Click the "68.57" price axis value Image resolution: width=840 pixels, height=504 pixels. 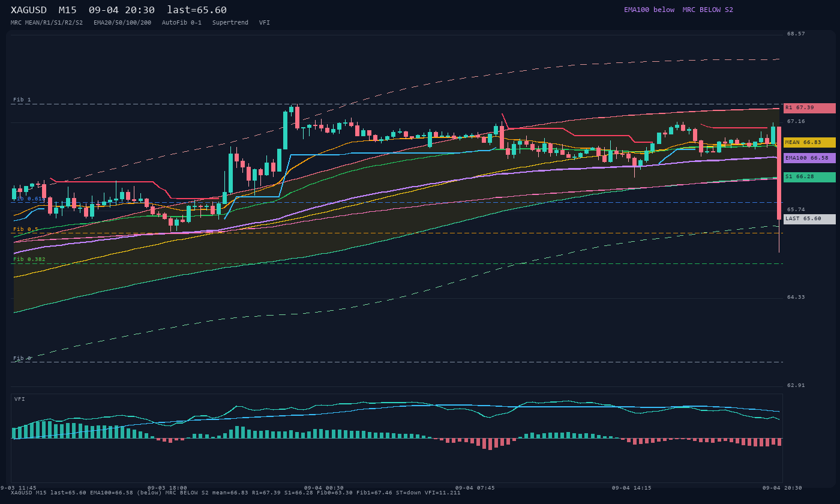pos(796,34)
